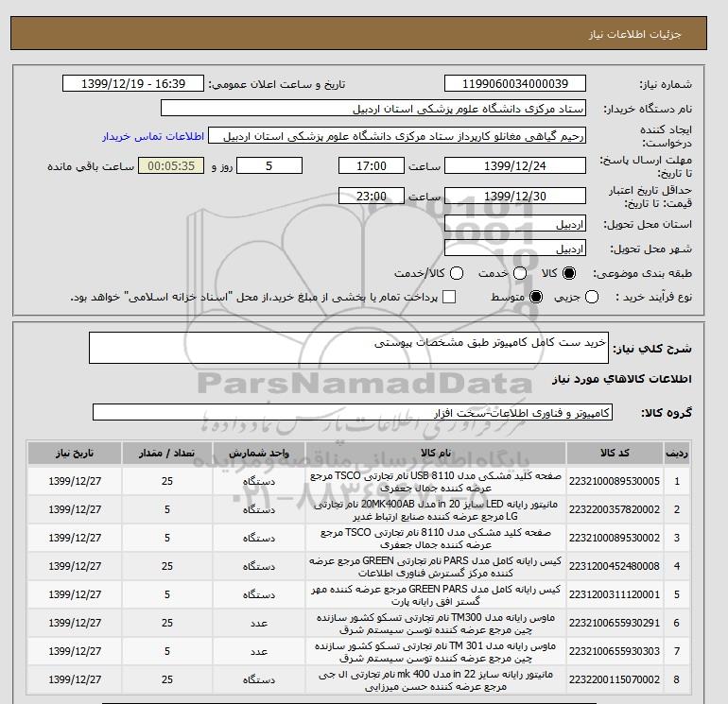Click the goods group field کامپیوتر و فناوری اطلاعات
The height and width of the screenshot is (704, 728).
click(353, 412)
